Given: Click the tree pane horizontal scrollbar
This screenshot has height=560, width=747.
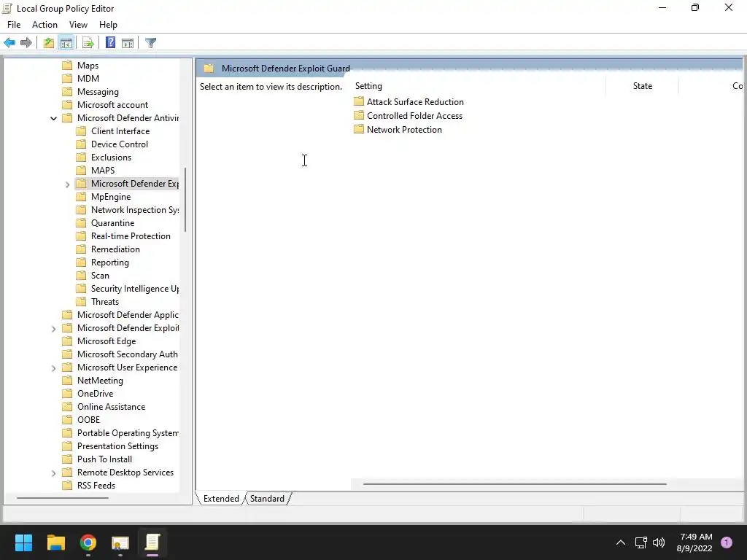Looking at the screenshot, I should (x=63, y=498).
